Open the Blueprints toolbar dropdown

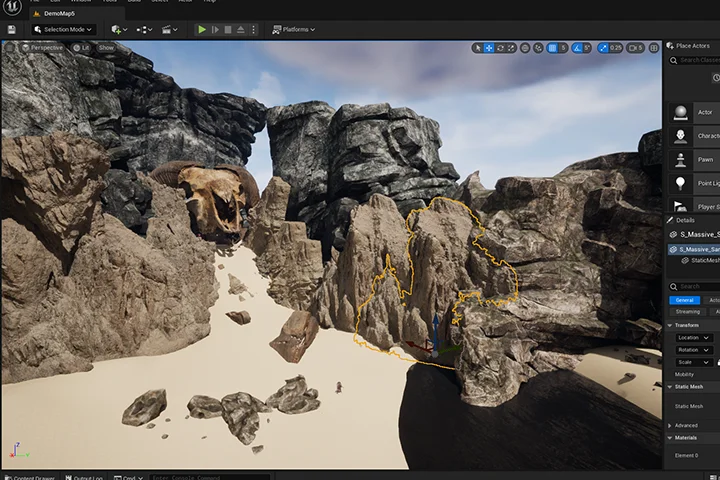(x=144, y=30)
